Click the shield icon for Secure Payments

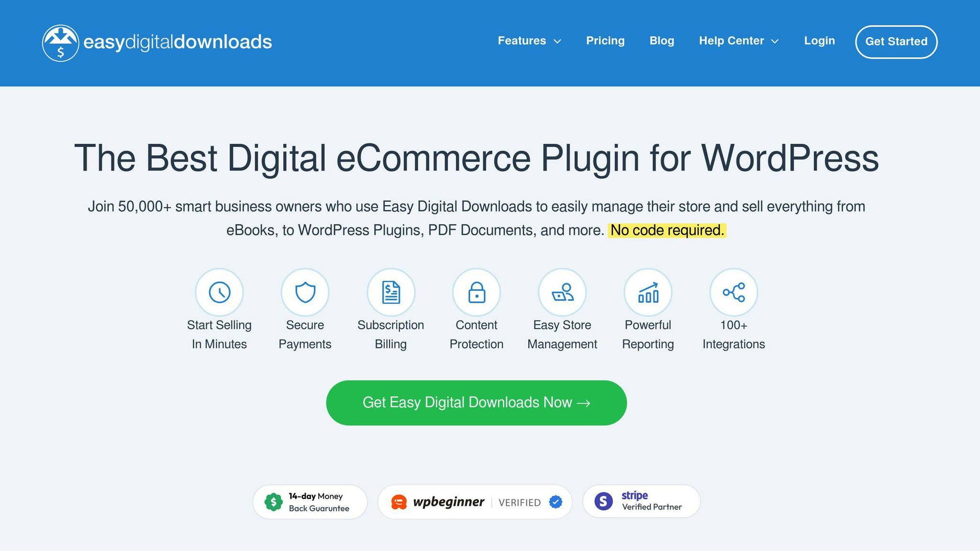click(x=305, y=292)
